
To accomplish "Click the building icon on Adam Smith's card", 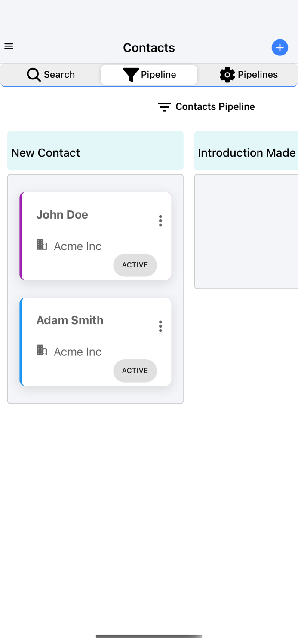I will click(42, 350).
